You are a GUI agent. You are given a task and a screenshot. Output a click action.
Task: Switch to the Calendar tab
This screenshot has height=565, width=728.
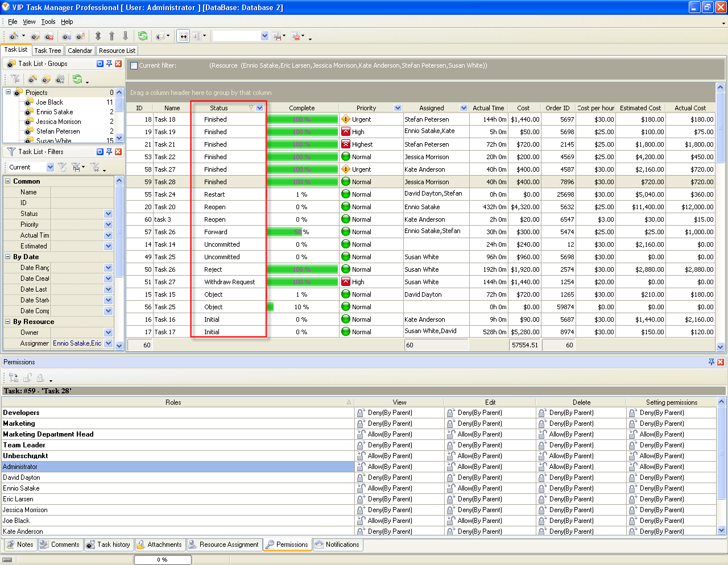pos(80,51)
